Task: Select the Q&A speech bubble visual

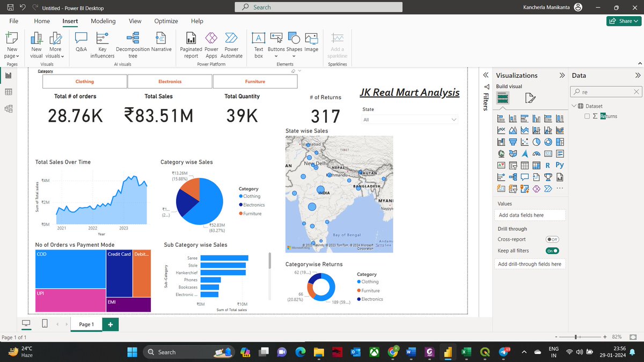Action: coord(524,177)
